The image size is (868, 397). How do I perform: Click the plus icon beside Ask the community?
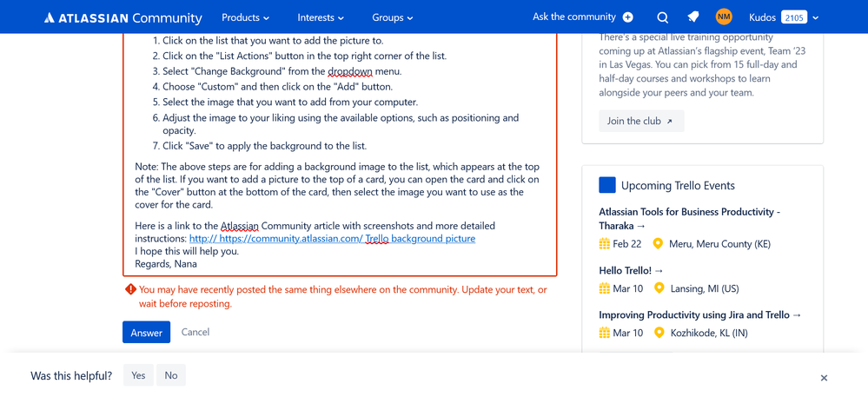pos(627,17)
